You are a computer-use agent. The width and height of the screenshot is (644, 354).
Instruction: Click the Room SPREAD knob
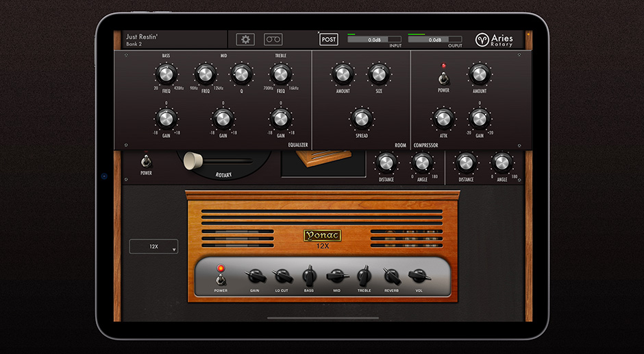pos(361,119)
